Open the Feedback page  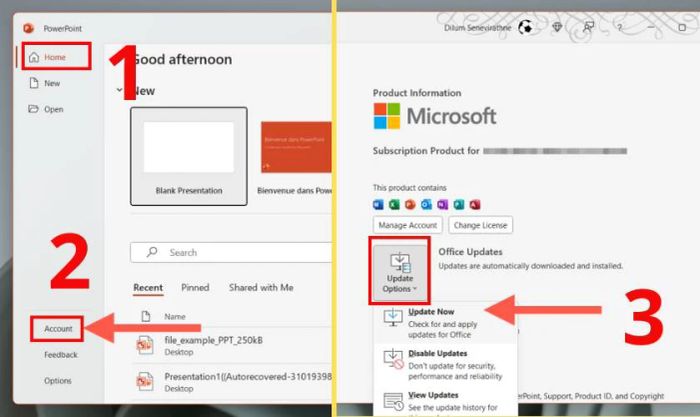pyautogui.click(x=61, y=354)
